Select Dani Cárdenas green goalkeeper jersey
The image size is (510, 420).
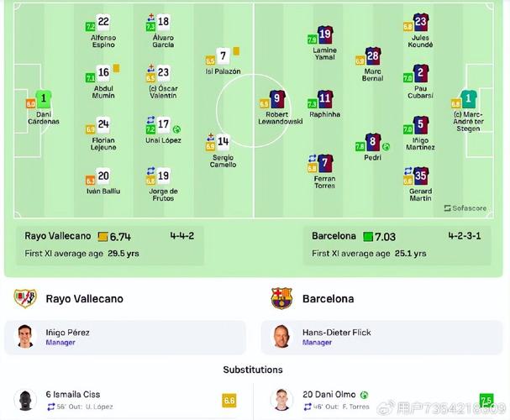(43, 99)
